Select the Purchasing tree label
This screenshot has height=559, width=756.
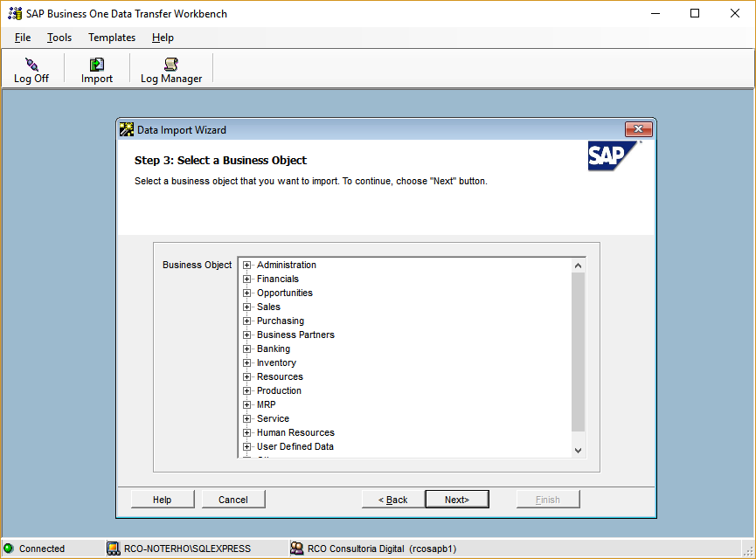click(x=281, y=321)
